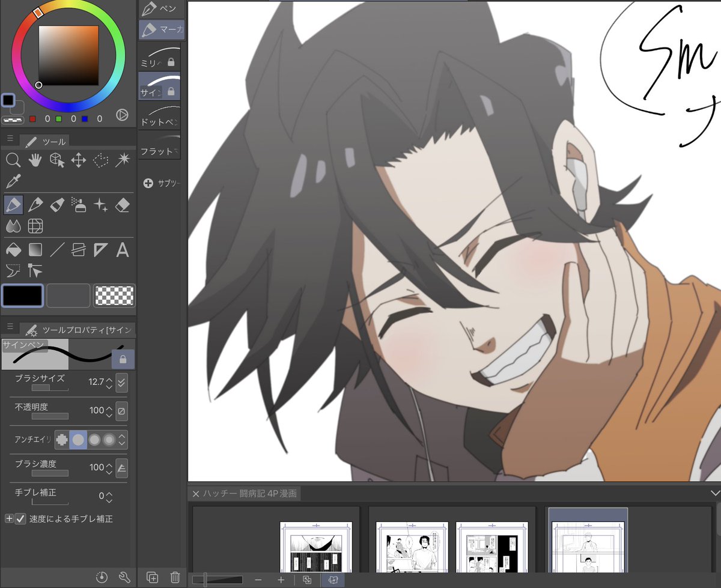Select the フラット sub tool

(160, 146)
